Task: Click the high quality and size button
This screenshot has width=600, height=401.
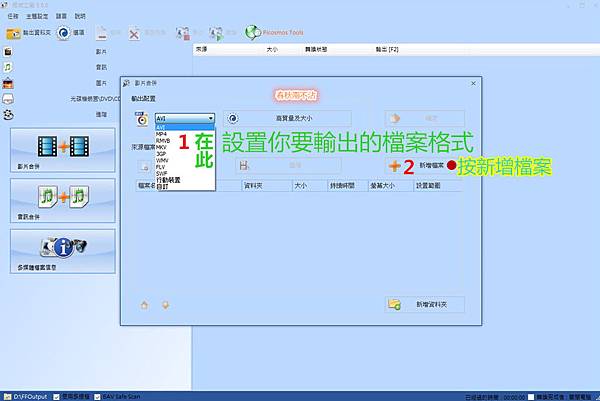Action: coord(287,119)
